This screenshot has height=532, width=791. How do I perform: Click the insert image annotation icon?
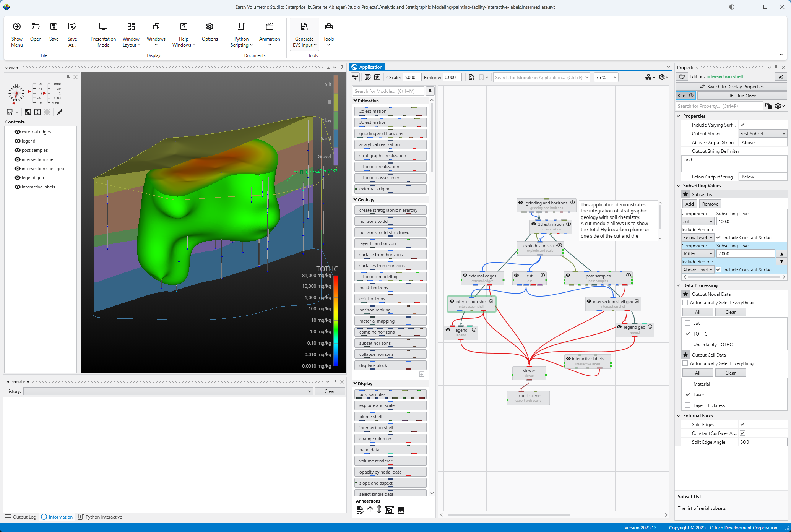pos(401,510)
